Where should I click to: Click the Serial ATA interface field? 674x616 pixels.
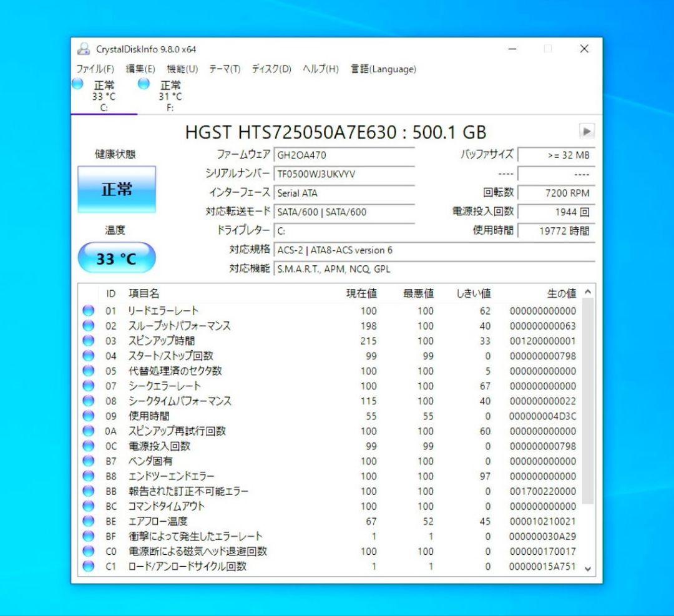344,193
